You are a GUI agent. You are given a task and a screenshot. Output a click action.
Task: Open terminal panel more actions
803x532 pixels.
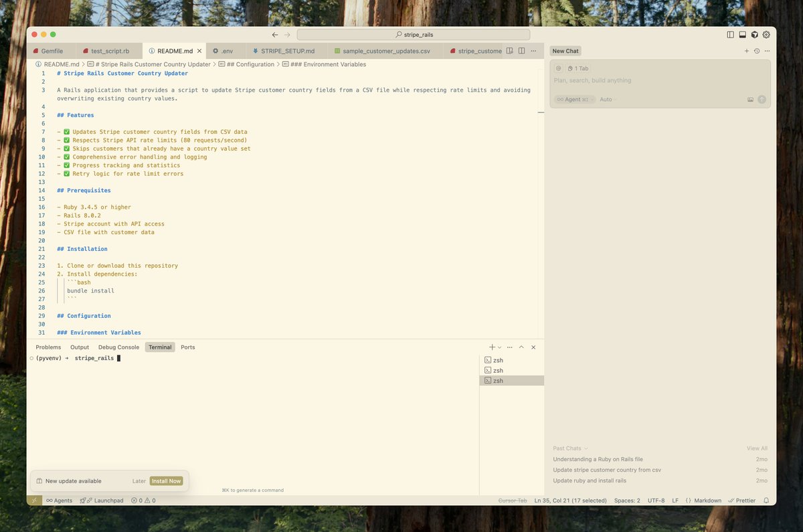point(510,347)
